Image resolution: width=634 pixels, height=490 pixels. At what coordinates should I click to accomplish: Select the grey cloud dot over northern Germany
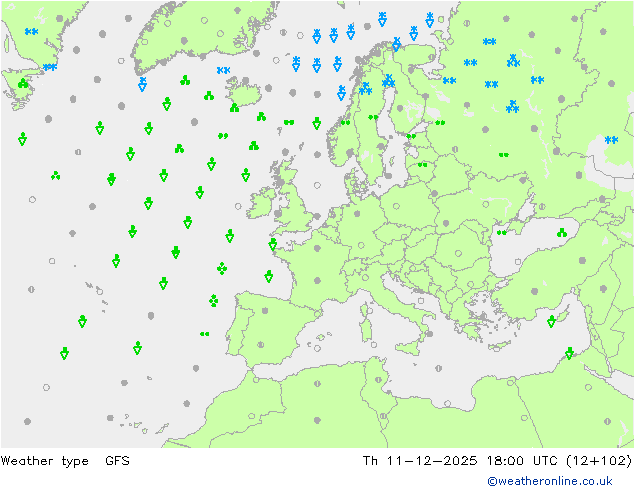[357, 213]
